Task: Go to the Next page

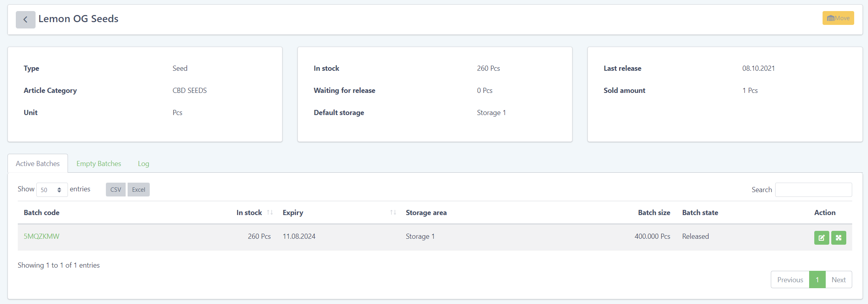Action: click(x=838, y=280)
